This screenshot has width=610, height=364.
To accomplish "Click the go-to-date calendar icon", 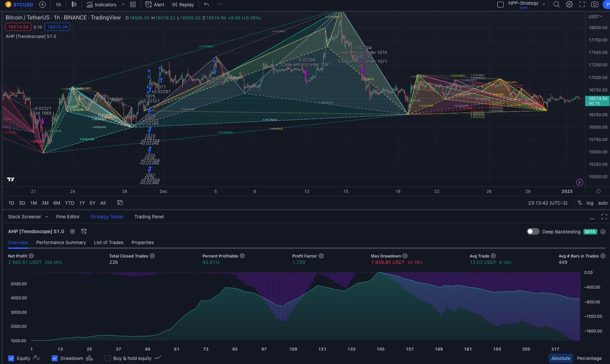I will click(x=119, y=203).
